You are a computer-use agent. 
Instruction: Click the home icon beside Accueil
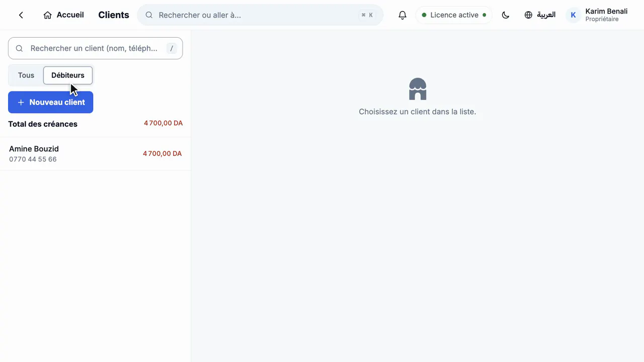pyautogui.click(x=48, y=15)
